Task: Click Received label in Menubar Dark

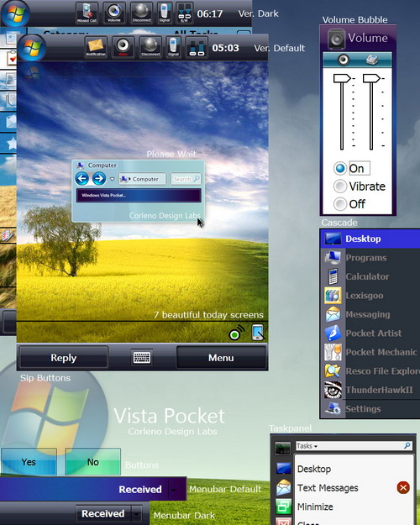Action: point(103,513)
